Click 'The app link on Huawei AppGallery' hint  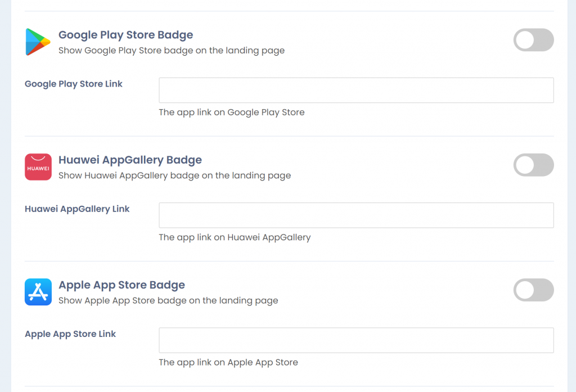click(x=235, y=237)
